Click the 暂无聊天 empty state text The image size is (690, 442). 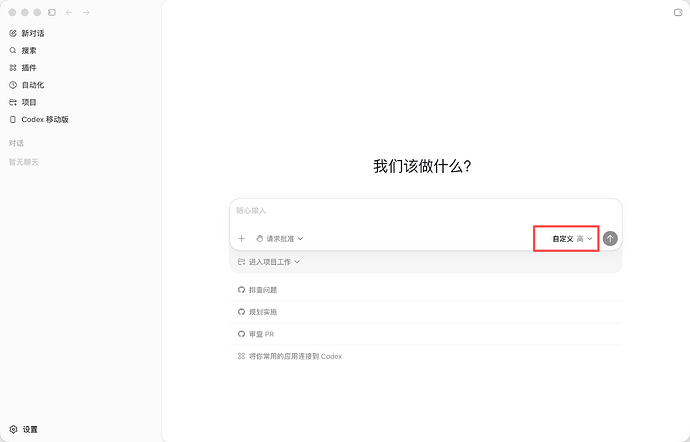tap(24, 162)
